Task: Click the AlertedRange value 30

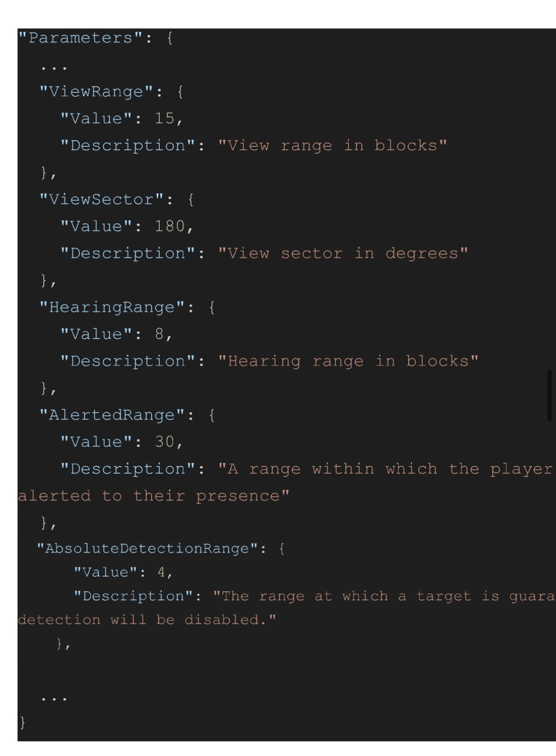Action: 164,442
